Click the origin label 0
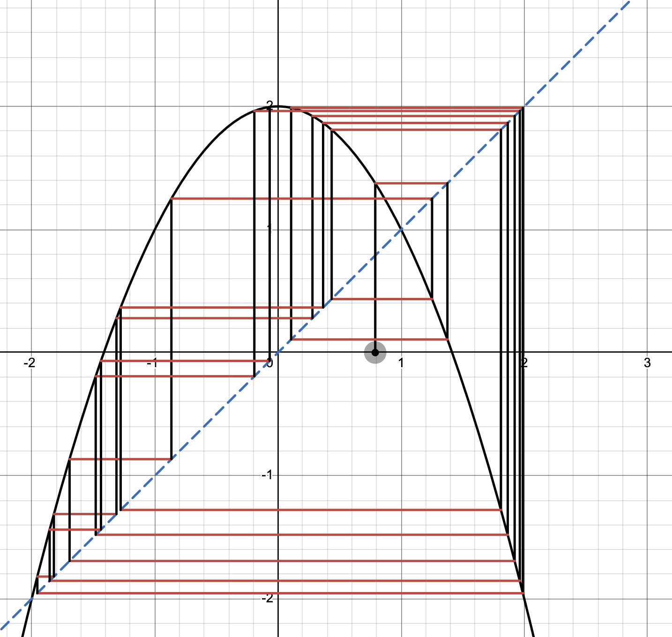672x637 pixels. (269, 363)
